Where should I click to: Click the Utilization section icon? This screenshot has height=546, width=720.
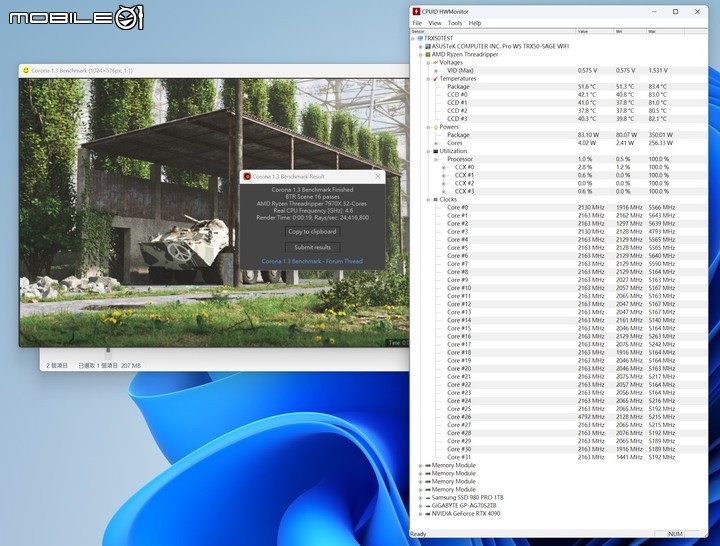(x=435, y=151)
